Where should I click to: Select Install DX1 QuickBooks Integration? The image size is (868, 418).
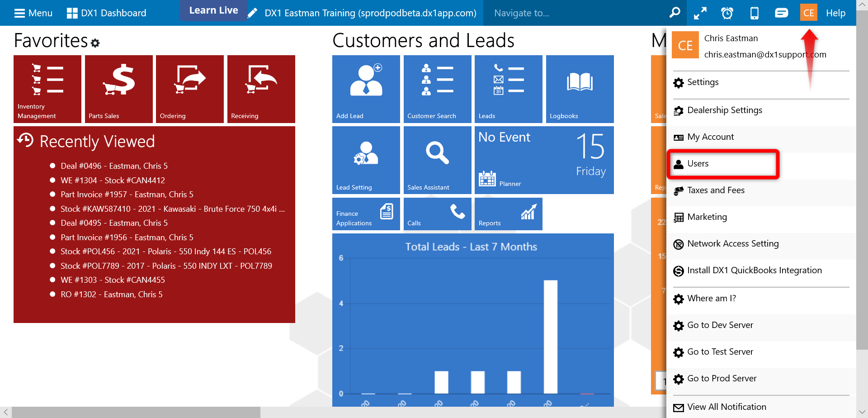coord(761,271)
